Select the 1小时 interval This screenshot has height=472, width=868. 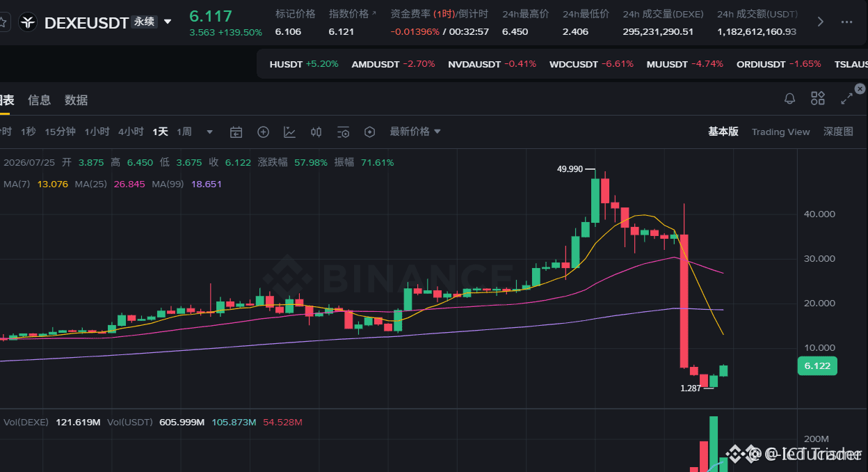point(97,132)
